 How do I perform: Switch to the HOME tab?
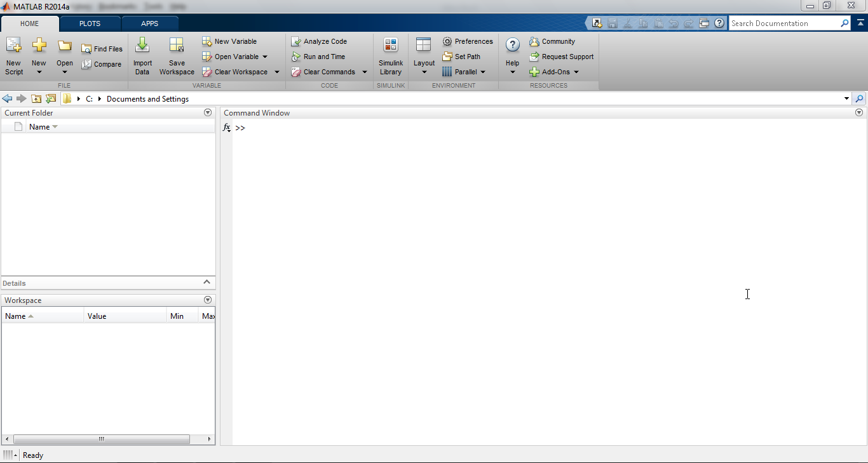30,23
